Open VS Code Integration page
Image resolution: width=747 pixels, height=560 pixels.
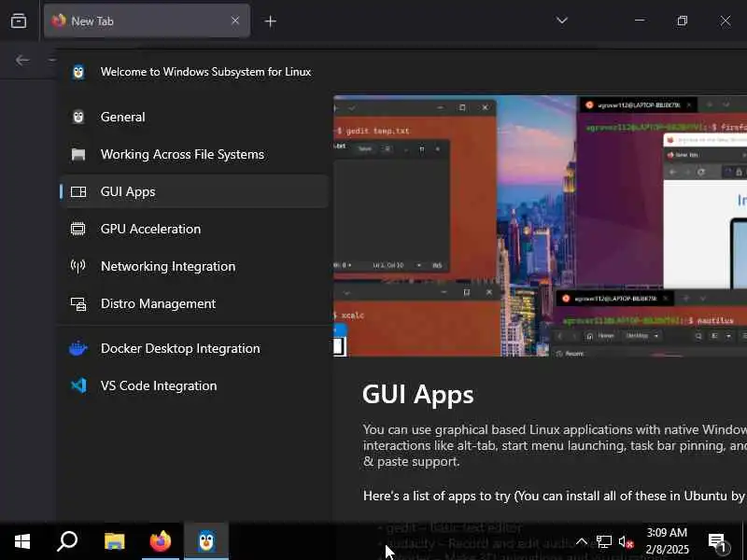[x=194, y=385]
